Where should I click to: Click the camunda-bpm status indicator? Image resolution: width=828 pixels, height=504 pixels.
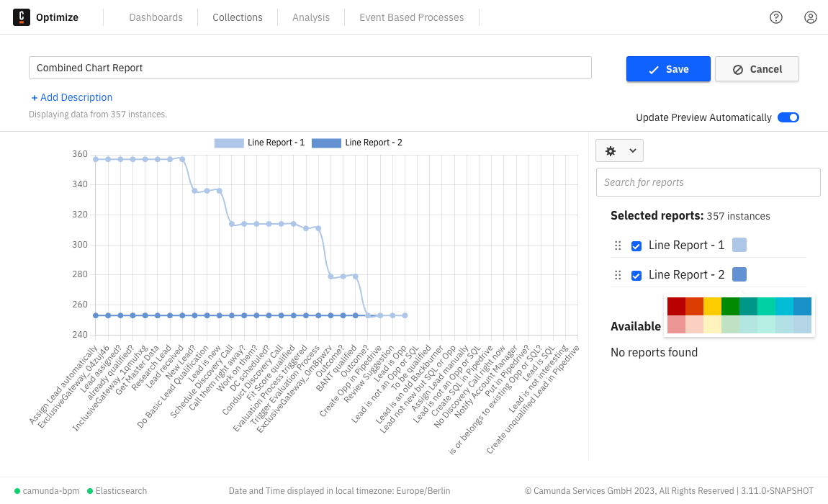point(47,491)
